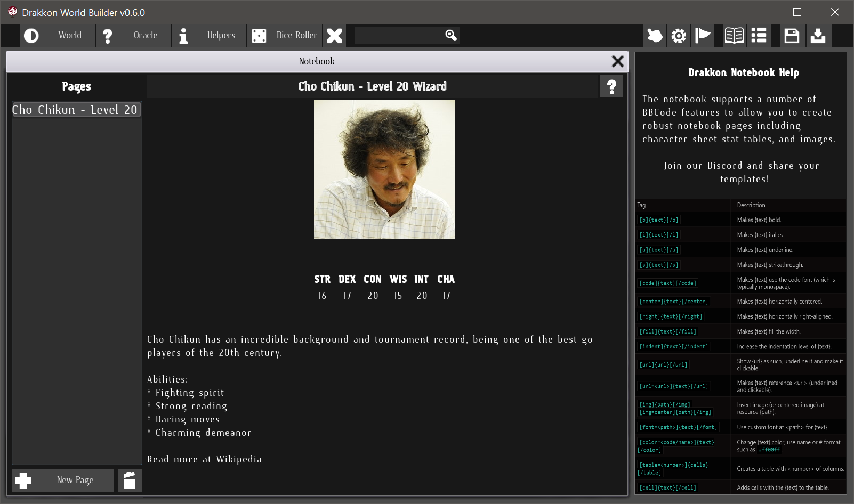
Task: Click the [s]{text}[/s] tag code
Action: 658,265
